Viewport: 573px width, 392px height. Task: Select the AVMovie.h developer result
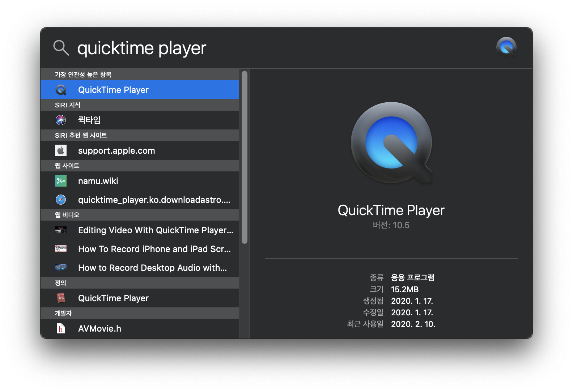[140, 328]
